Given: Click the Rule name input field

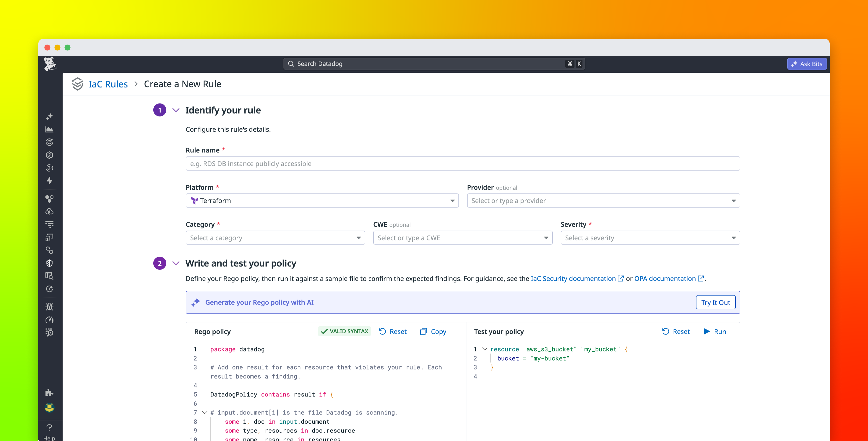Looking at the screenshot, I should pos(463,164).
